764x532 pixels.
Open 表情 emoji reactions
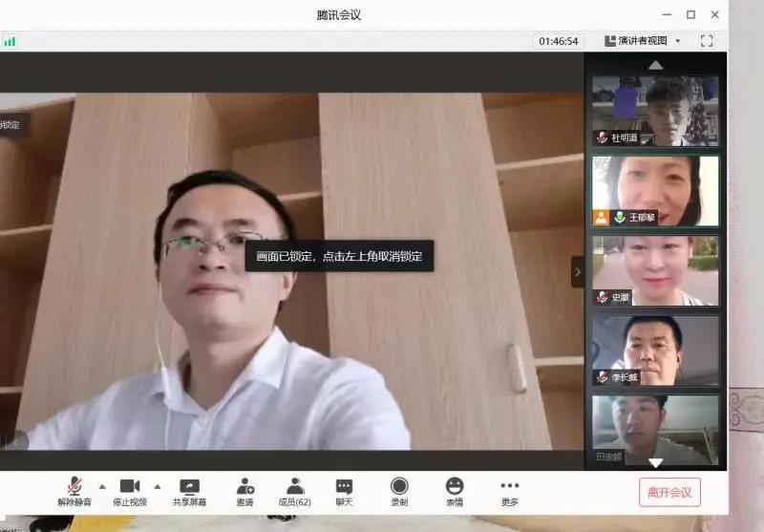[455, 491]
